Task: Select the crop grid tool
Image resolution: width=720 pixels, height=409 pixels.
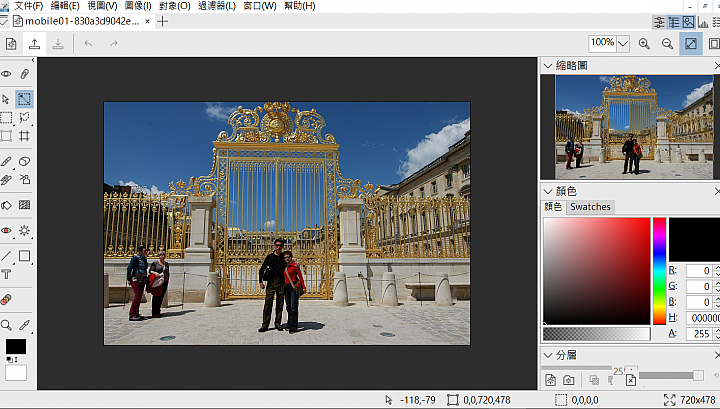Action: 24,136
